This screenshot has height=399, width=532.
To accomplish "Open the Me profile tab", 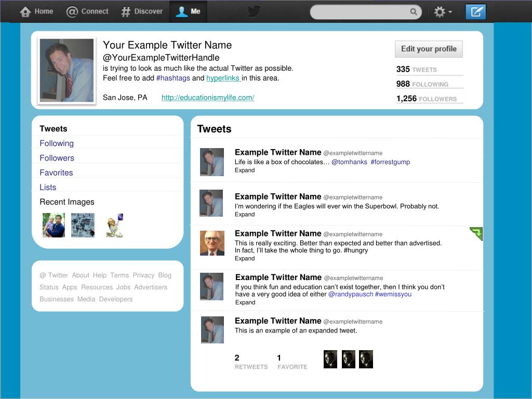I will click(x=188, y=11).
